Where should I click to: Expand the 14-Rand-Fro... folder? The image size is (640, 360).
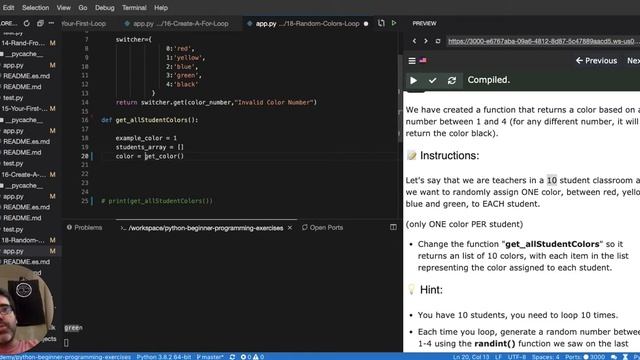pos(24,43)
